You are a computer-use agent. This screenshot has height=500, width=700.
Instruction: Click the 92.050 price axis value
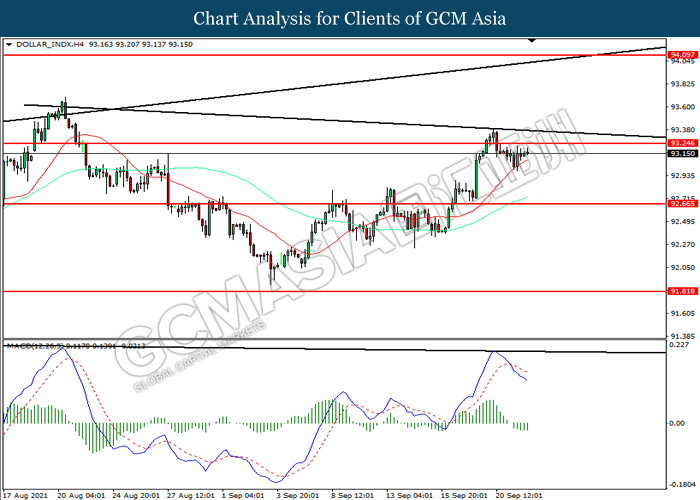(x=683, y=267)
